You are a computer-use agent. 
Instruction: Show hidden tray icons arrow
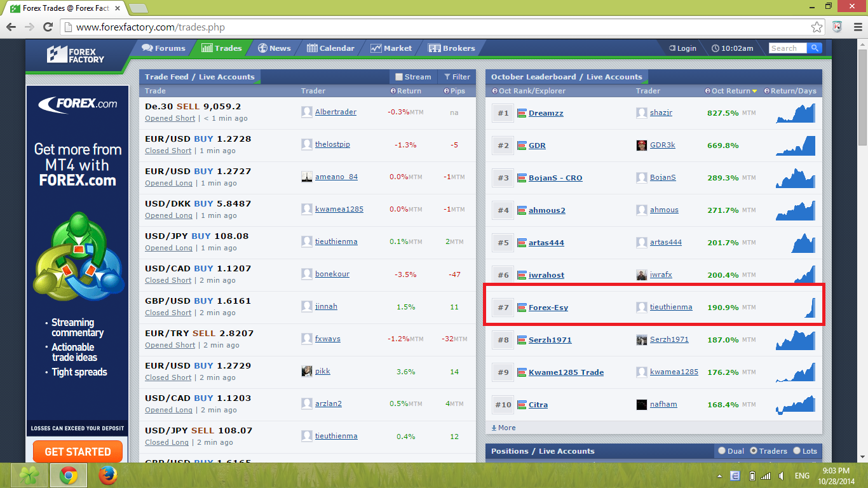click(x=720, y=476)
